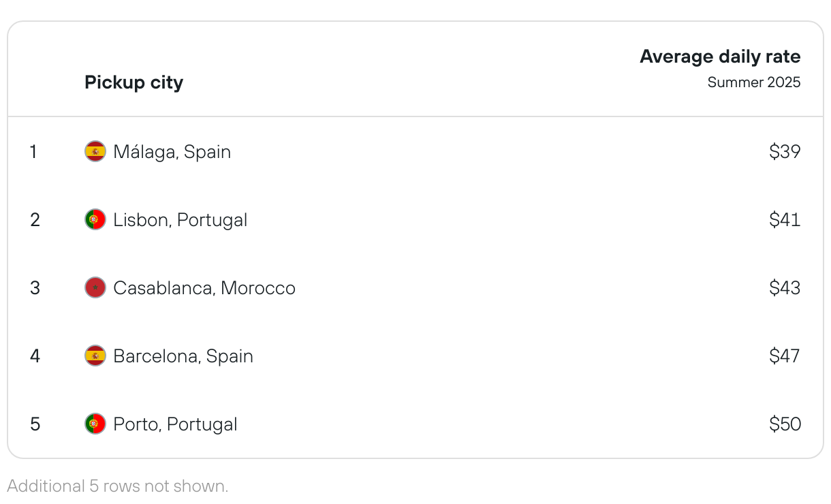Click the Spain flag beside Málaga
Image resolution: width=831 pixels, height=504 pixels.
(95, 151)
